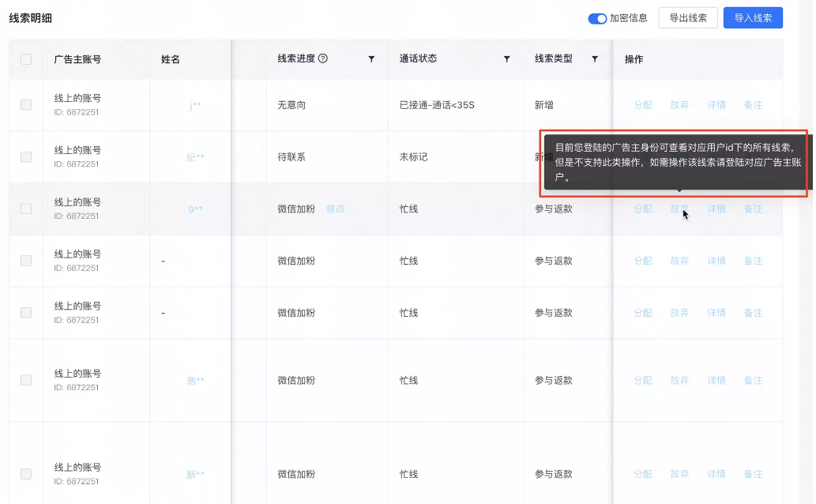
Task: Open the 通话状态 column filter icon
Action: pyautogui.click(x=508, y=59)
